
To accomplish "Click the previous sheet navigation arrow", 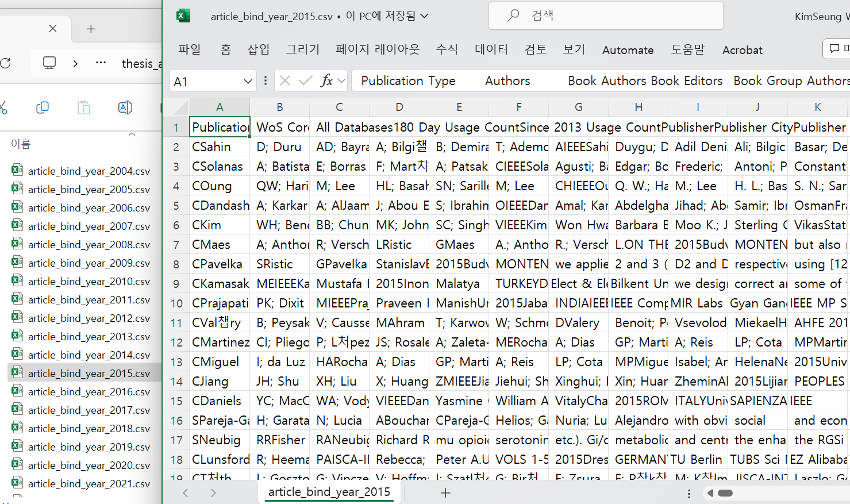I will point(185,493).
